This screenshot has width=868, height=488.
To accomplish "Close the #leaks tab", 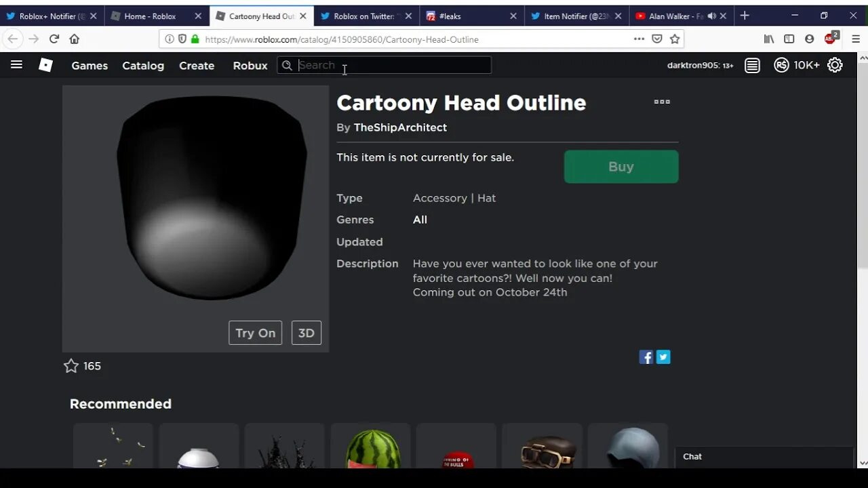I will point(513,16).
